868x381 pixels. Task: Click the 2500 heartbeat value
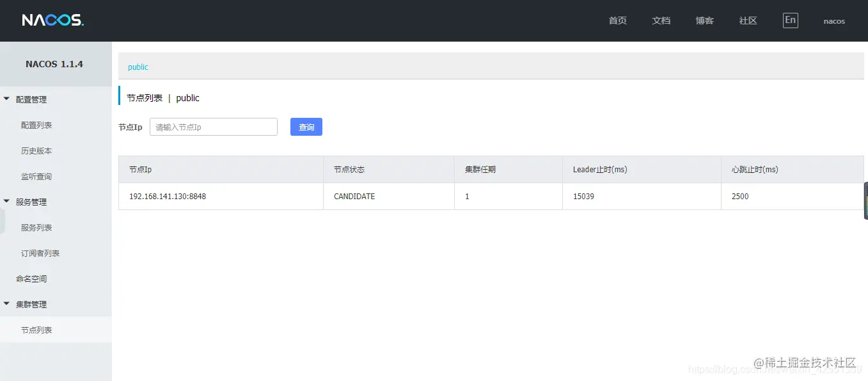point(740,197)
